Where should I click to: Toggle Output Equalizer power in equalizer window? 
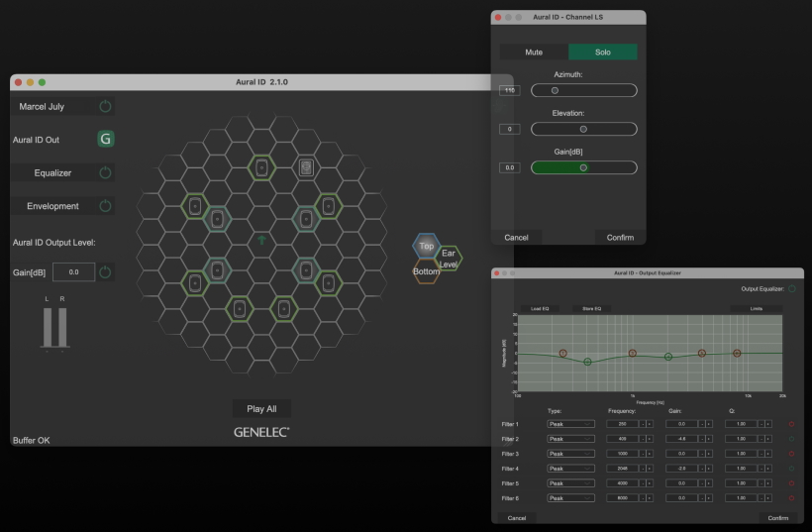click(x=791, y=289)
